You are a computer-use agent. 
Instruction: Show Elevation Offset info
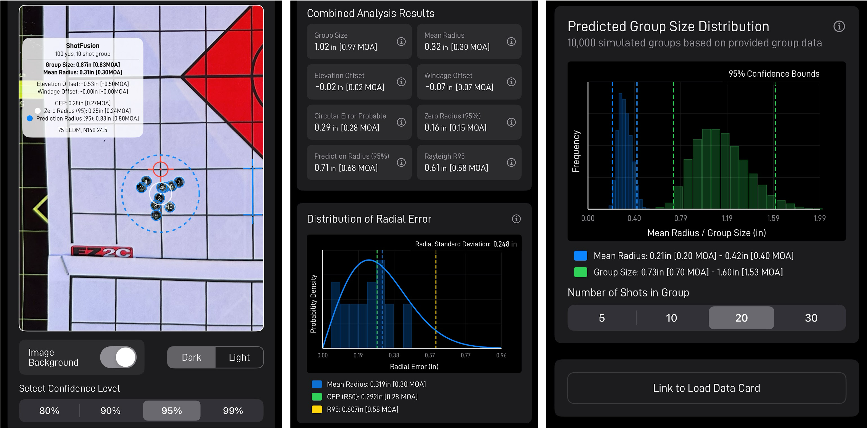point(401,82)
